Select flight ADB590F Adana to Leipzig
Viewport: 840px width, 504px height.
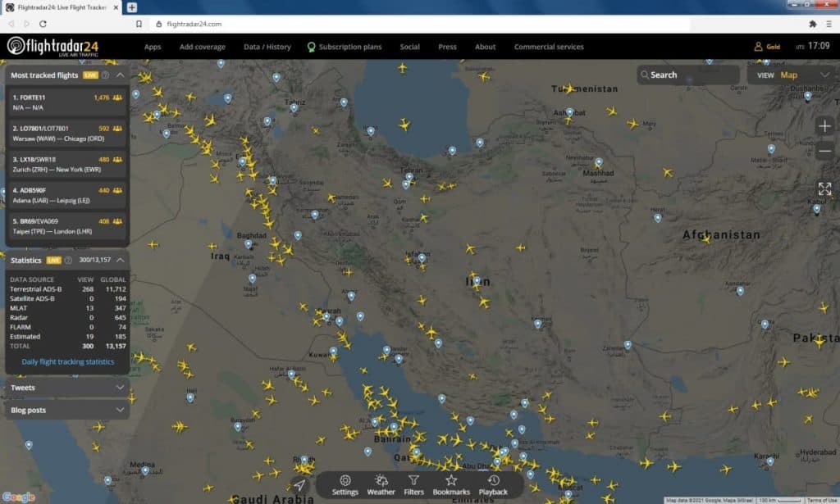tap(67, 195)
